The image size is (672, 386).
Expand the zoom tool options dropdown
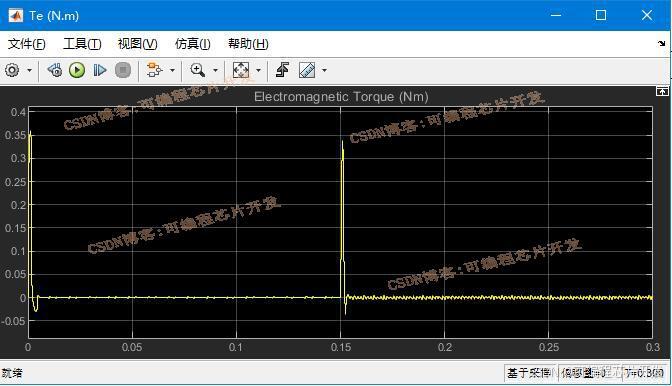tap(215, 70)
